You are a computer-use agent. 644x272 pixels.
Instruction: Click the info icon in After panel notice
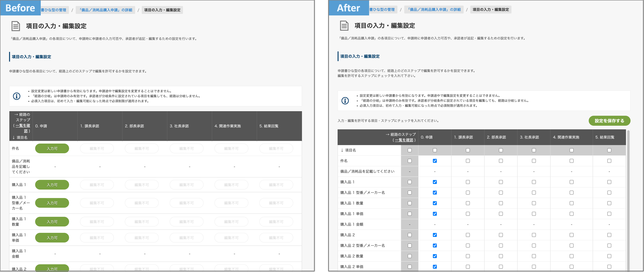pyautogui.click(x=345, y=101)
